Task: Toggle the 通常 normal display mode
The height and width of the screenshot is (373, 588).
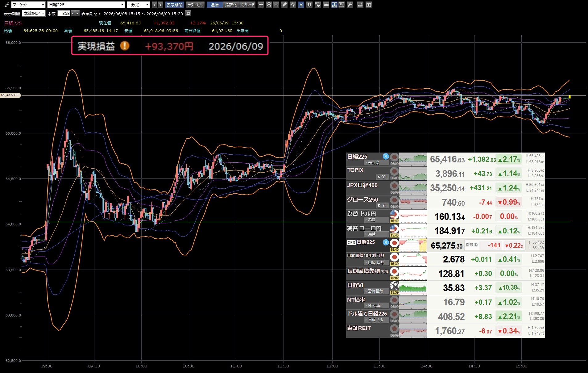Action: click(214, 5)
